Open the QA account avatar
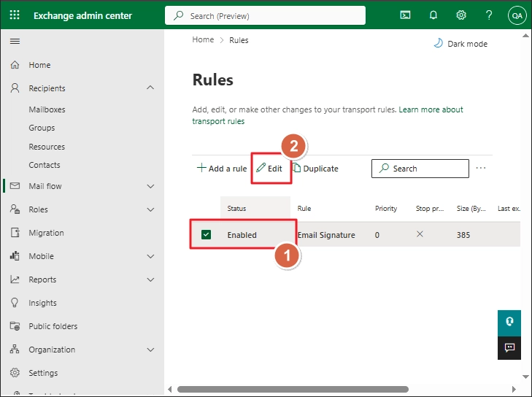Screen dimensions: 532x397 pyautogui.click(x=517, y=15)
